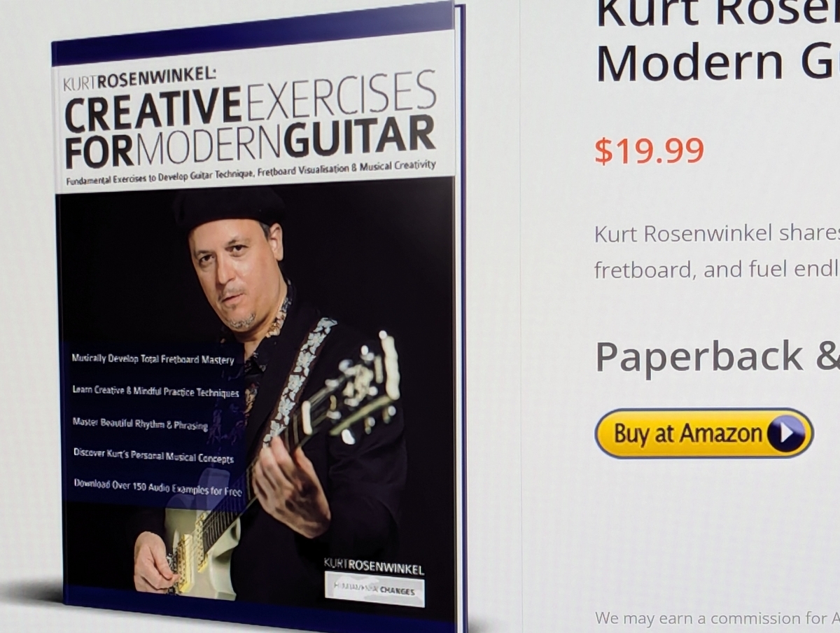
Task: Click 'KURT ROSENWINKEL:' text above the cover title
Action: click(x=141, y=81)
